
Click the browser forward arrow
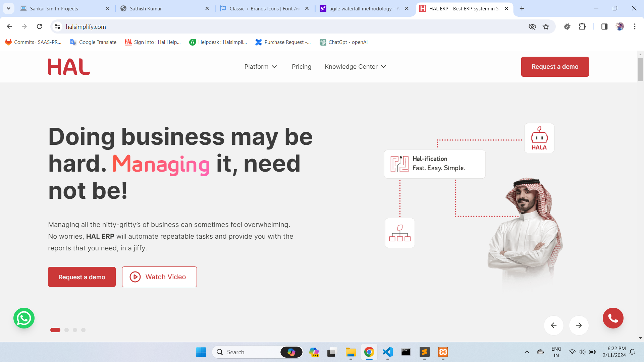[x=24, y=26]
